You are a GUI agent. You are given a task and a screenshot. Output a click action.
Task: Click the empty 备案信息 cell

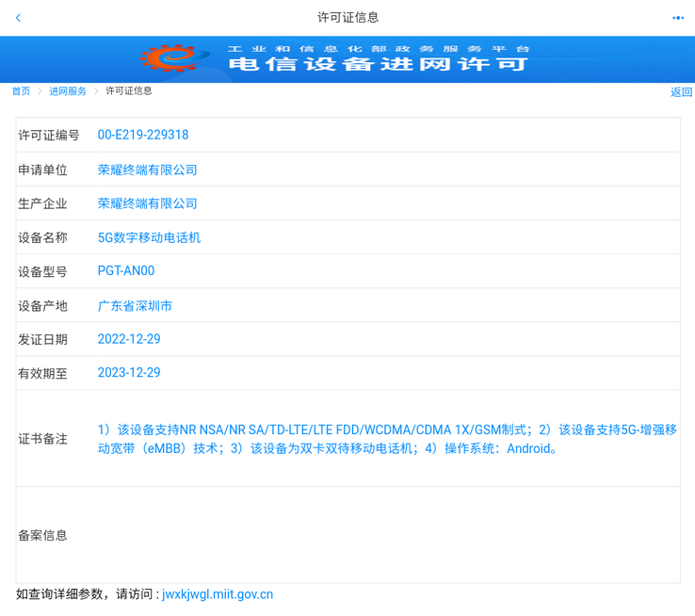tap(386, 535)
